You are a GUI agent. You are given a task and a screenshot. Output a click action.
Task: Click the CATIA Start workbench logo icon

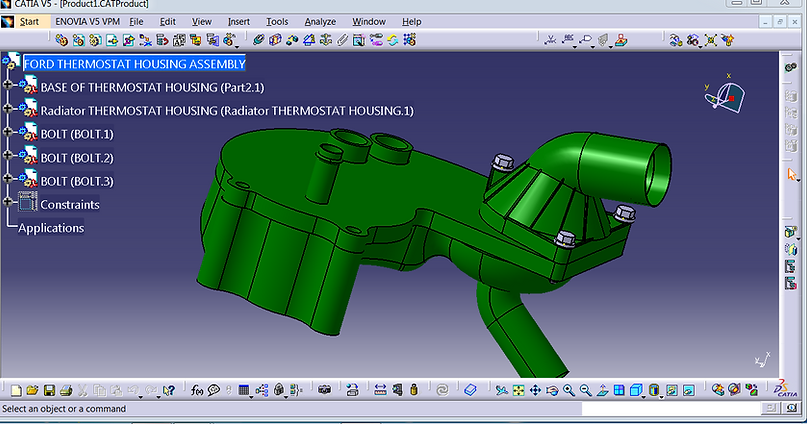tap(7, 22)
